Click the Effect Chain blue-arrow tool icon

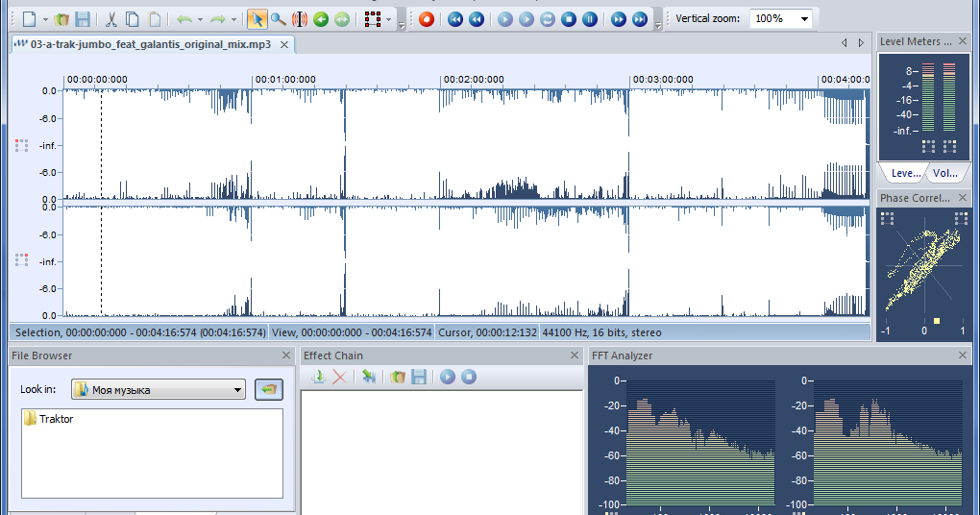coord(369,377)
